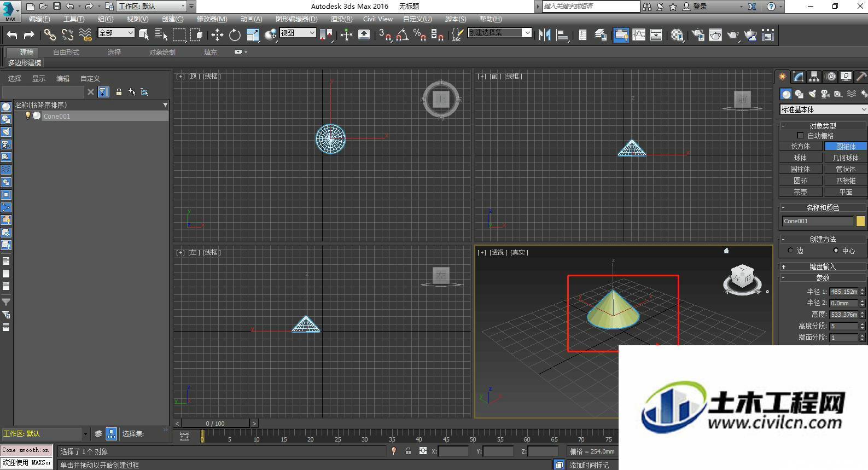Click the Redo arrow in main toolbar

pyautogui.click(x=29, y=35)
